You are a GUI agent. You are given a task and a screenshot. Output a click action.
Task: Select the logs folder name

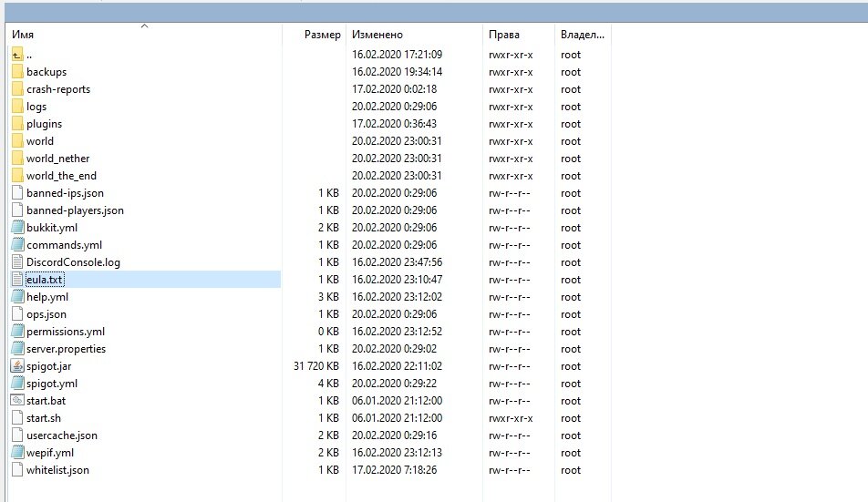tap(36, 107)
